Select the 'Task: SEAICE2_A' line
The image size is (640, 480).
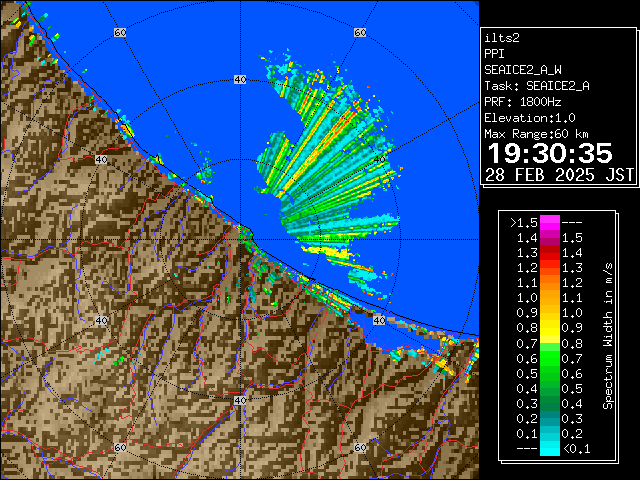[537, 86]
